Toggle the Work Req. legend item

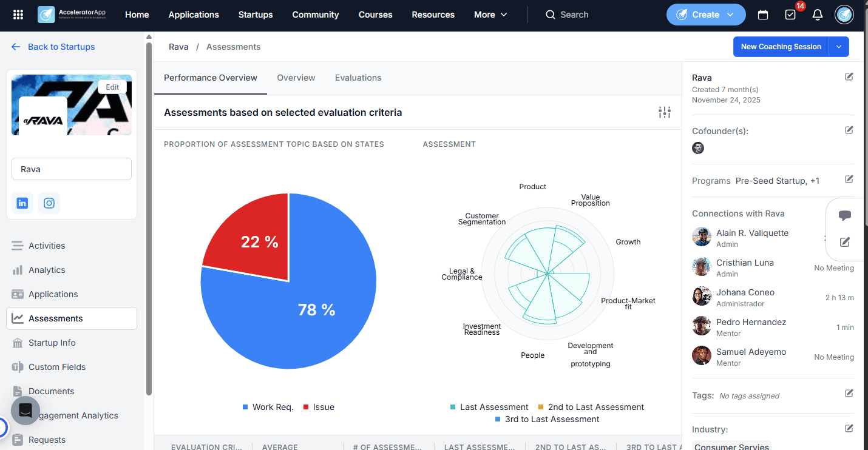tap(268, 407)
